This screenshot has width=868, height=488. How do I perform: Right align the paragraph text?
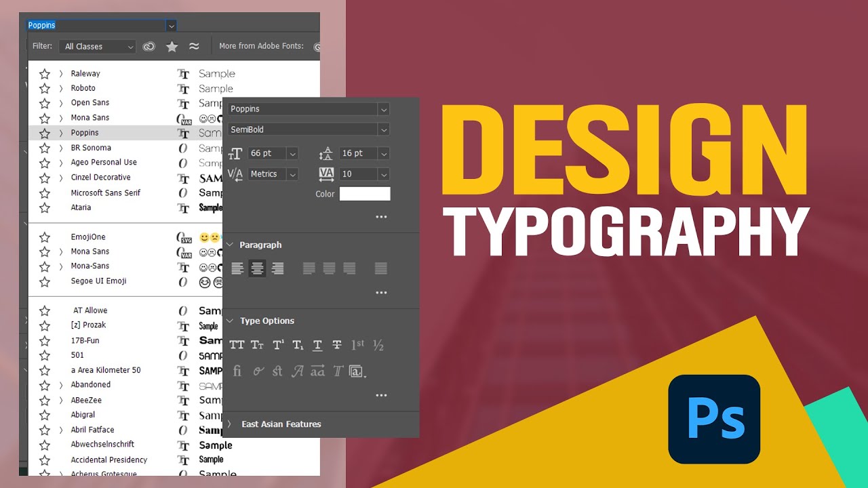(277, 268)
